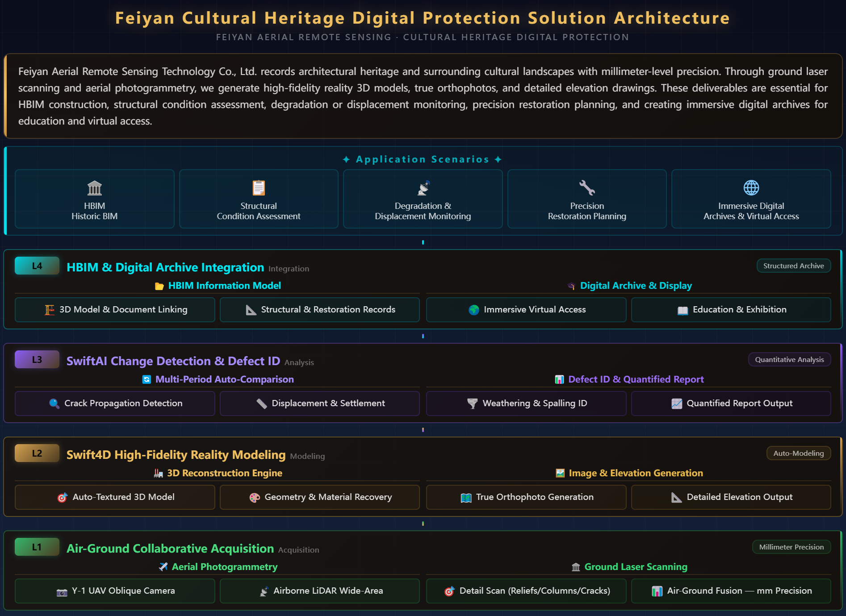Click the airplane icon beside Aerial Photogrammetry
Viewport: 846px width, 616px height.
click(163, 567)
